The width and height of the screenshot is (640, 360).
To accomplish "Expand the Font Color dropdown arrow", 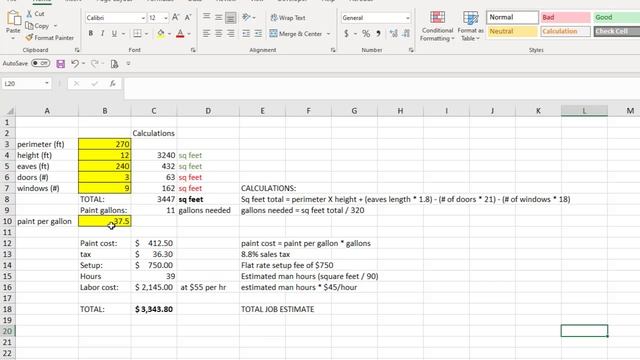I will [189, 34].
